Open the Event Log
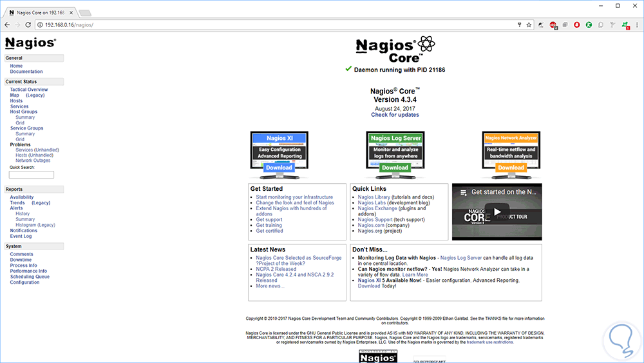This screenshot has width=644, height=363. 21,237
